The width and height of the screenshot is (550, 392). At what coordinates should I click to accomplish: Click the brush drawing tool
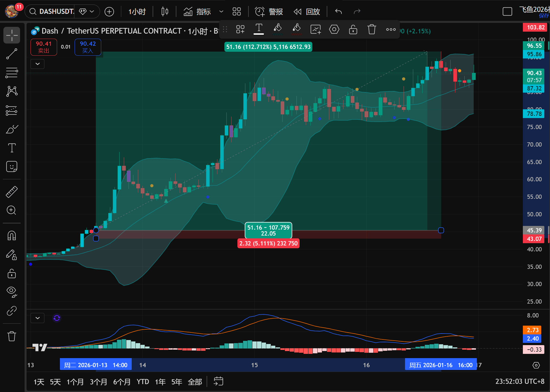point(12,129)
